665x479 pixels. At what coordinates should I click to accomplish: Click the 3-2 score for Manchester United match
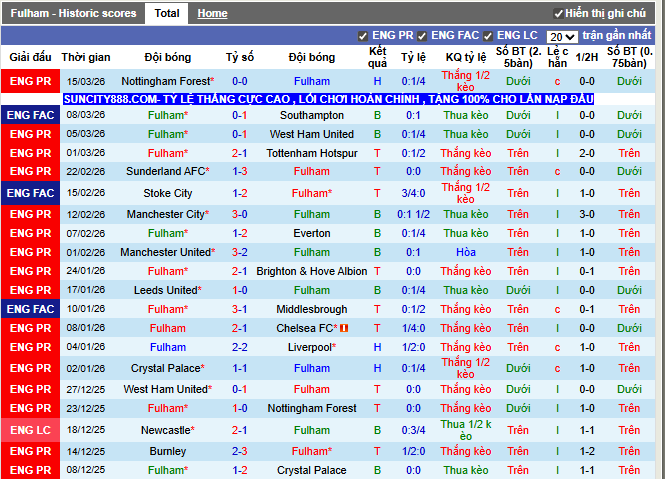240,252
